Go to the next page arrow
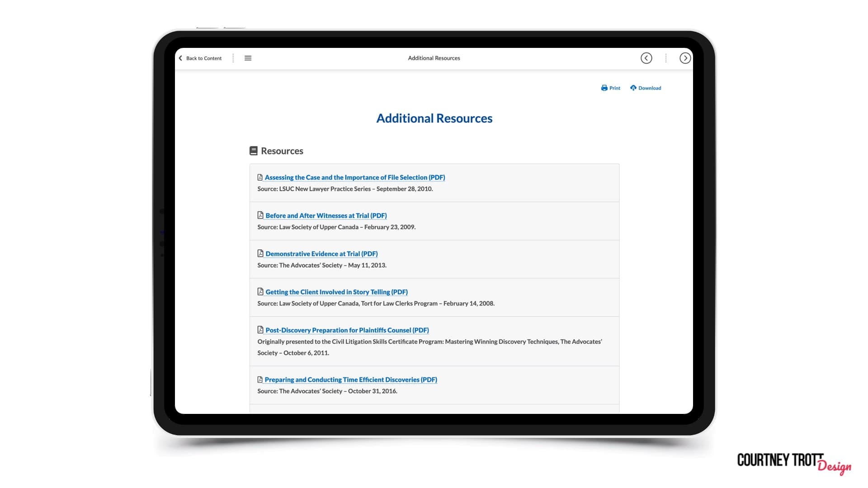This screenshot has height=488, width=868. point(685,58)
